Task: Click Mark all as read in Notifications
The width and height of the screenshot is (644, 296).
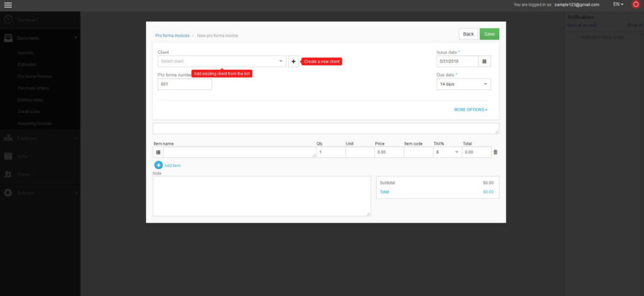Action: tap(582, 25)
